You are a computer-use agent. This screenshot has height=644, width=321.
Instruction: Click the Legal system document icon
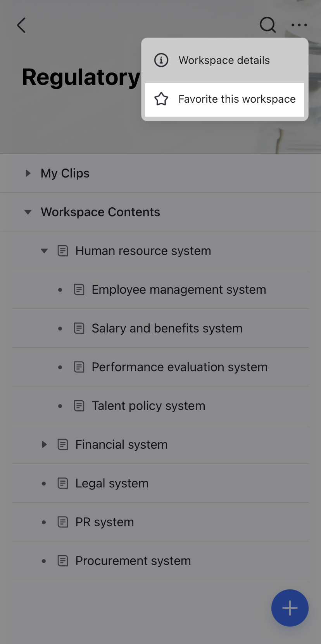(x=63, y=483)
